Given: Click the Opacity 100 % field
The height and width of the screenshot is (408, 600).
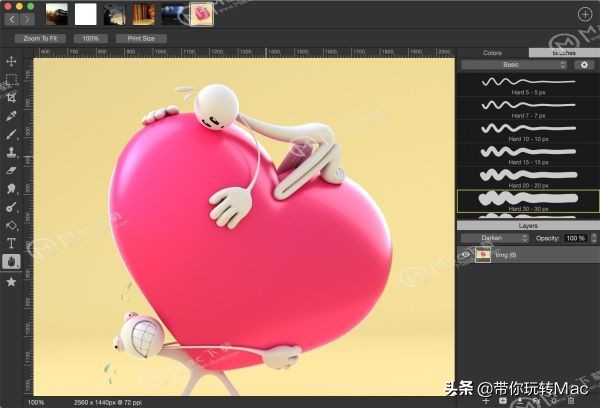Looking at the screenshot, I should tap(576, 238).
